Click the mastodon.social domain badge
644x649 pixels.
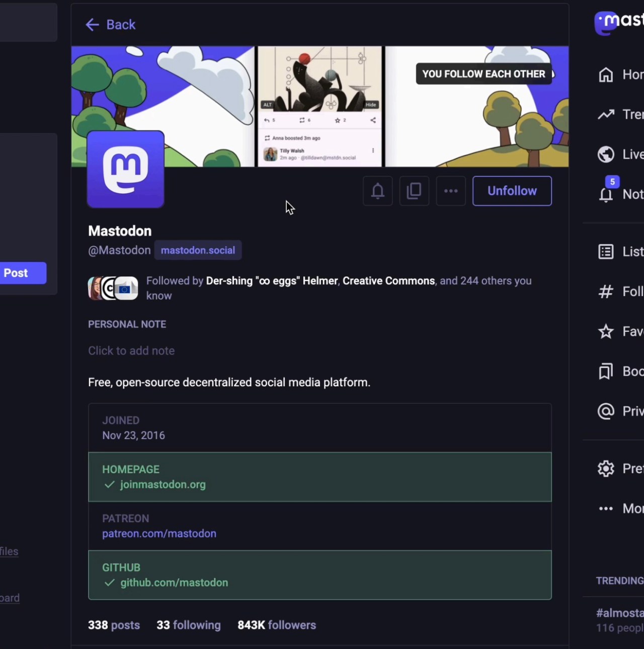point(198,250)
